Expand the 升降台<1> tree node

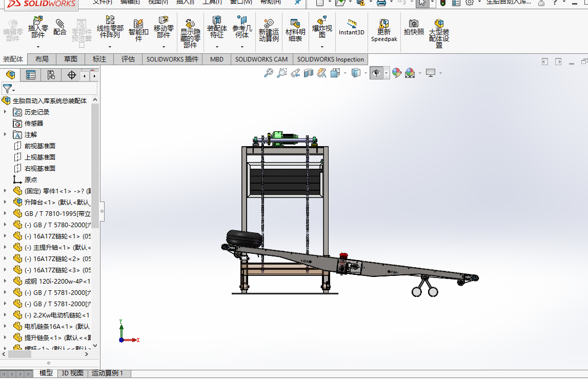(x=5, y=202)
